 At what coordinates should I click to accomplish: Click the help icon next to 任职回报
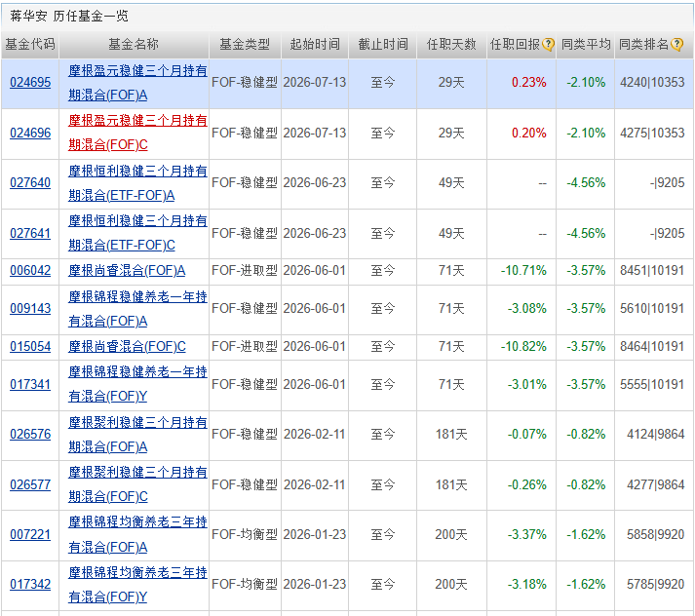pyautogui.click(x=548, y=44)
